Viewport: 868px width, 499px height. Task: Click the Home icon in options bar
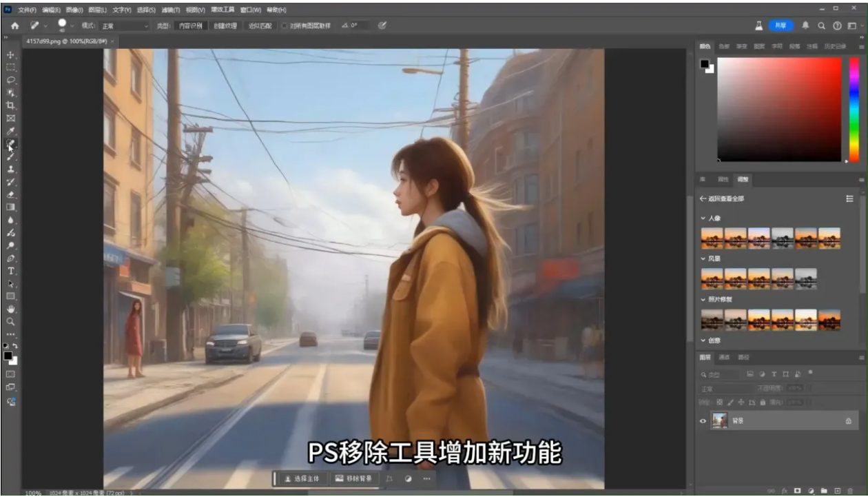pyautogui.click(x=14, y=26)
